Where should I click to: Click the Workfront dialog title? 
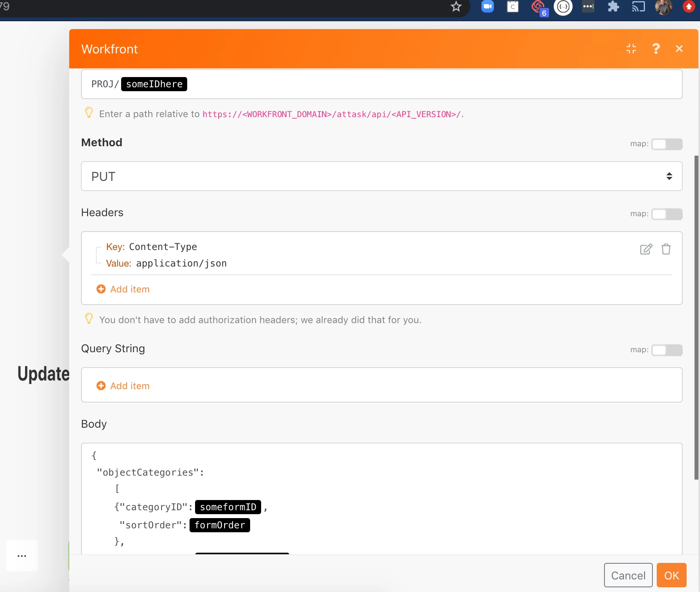pos(110,49)
